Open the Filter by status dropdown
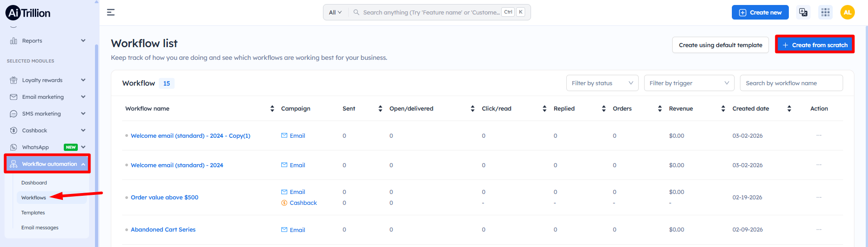 pyautogui.click(x=602, y=83)
